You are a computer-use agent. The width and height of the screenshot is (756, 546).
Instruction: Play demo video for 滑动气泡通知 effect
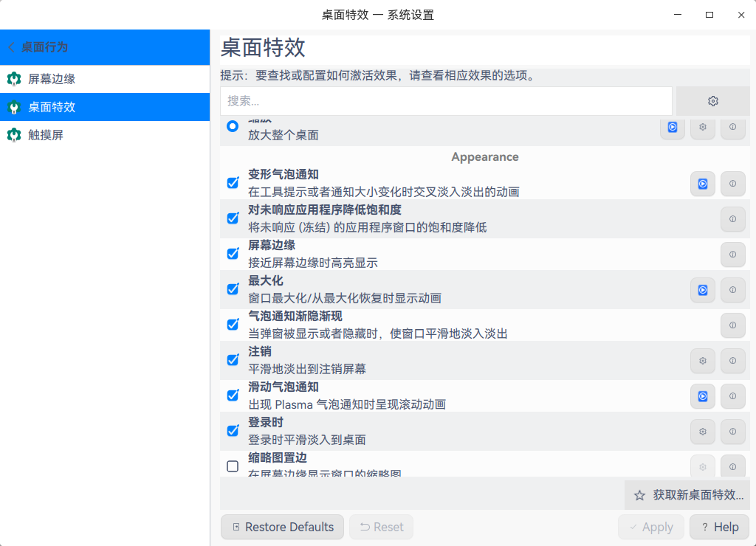(703, 396)
